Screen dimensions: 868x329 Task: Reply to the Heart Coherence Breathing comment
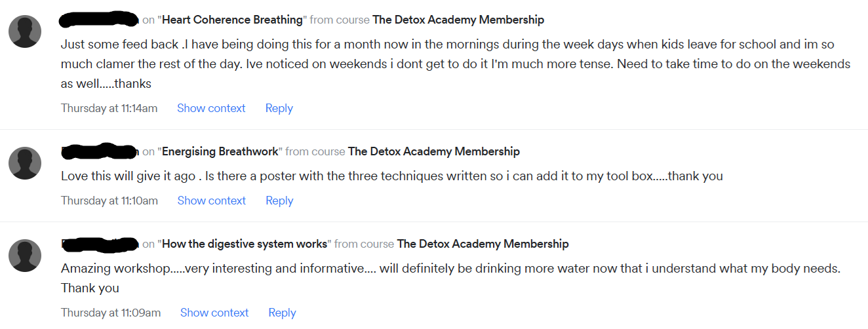pyautogui.click(x=279, y=108)
